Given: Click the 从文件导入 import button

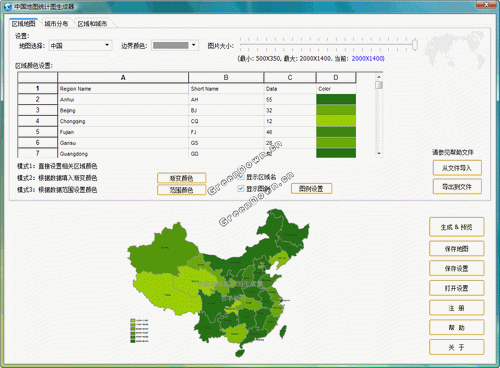Looking at the screenshot, I should [457, 168].
